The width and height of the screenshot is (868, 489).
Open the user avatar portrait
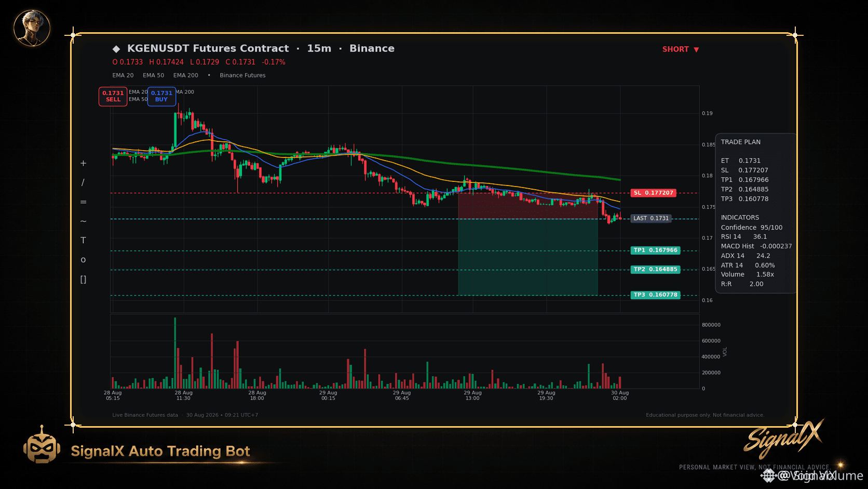32,28
